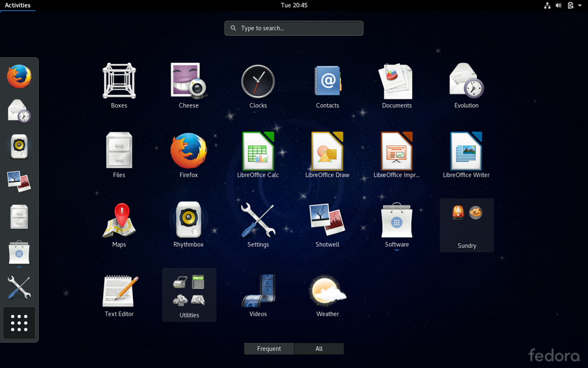Viewport: 588px width, 368px height.
Task: Open the Utilities app folder
Action: (x=189, y=295)
